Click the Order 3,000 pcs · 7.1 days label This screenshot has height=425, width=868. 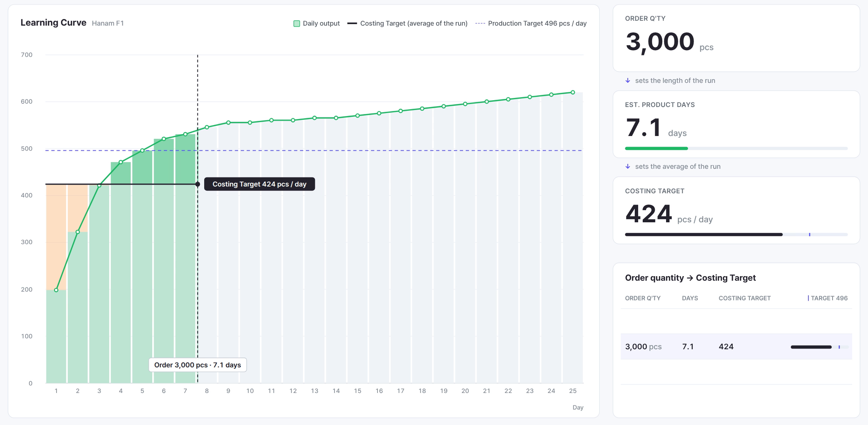tap(197, 365)
